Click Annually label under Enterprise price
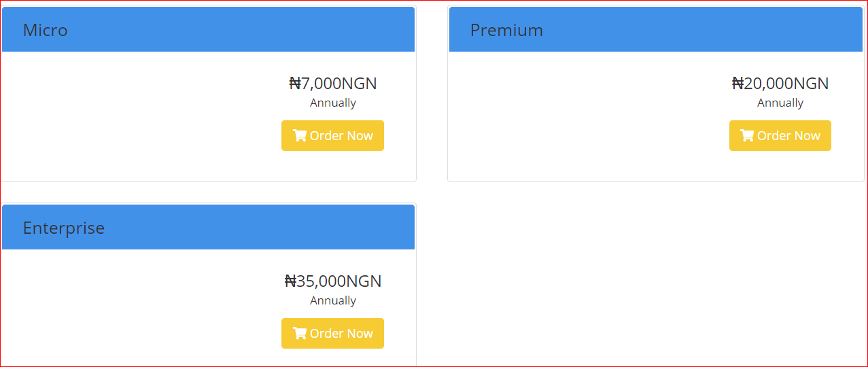This screenshot has width=868, height=367. tap(333, 301)
